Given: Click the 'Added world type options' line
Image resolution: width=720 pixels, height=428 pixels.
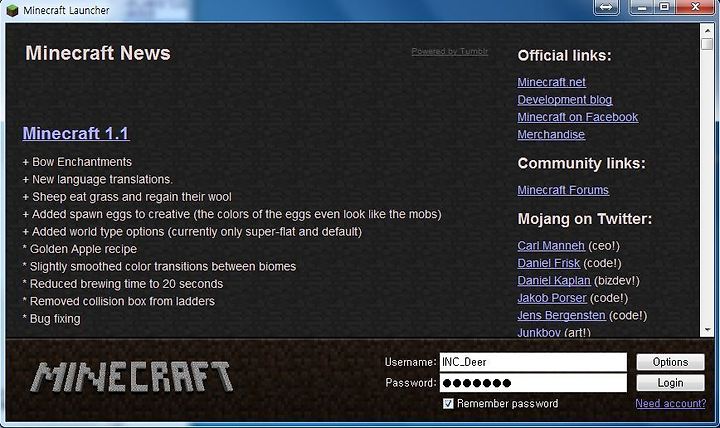Looking at the screenshot, I should pos(192,232).
